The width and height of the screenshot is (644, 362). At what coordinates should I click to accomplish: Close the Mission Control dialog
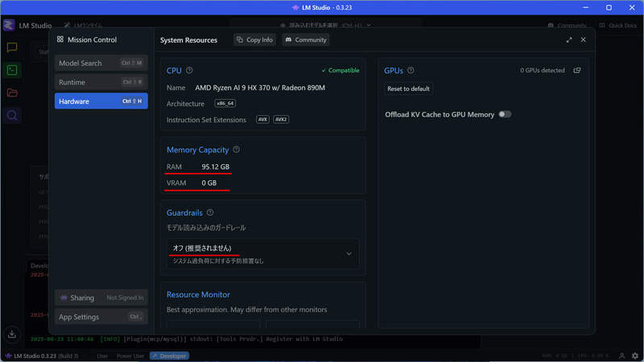pos(583,39)
